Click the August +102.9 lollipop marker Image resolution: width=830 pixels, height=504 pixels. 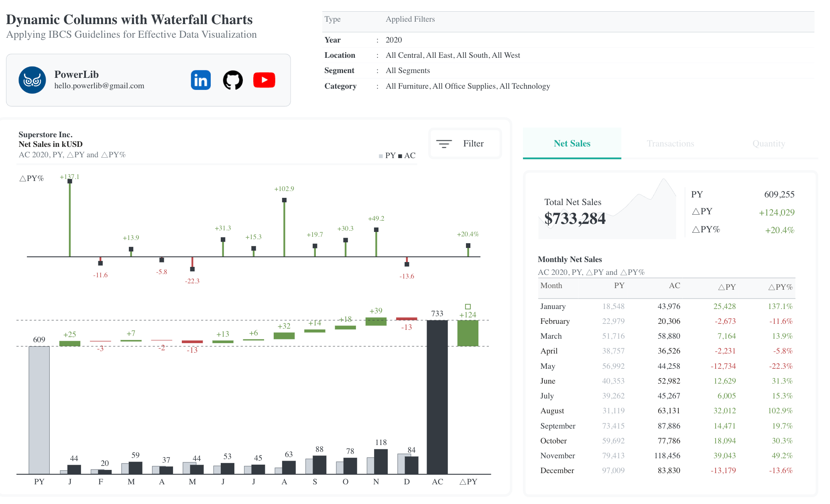[x=284, y=200]
